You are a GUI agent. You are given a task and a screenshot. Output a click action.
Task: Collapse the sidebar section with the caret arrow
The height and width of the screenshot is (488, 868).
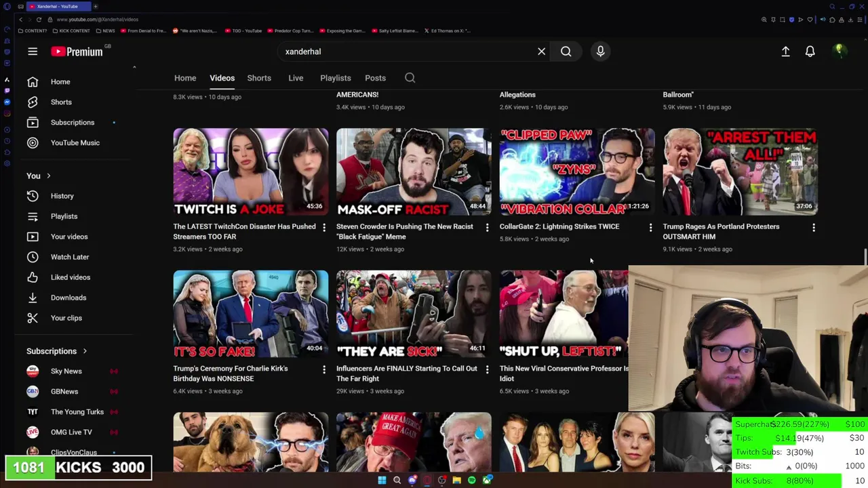(x=134, y=67)
